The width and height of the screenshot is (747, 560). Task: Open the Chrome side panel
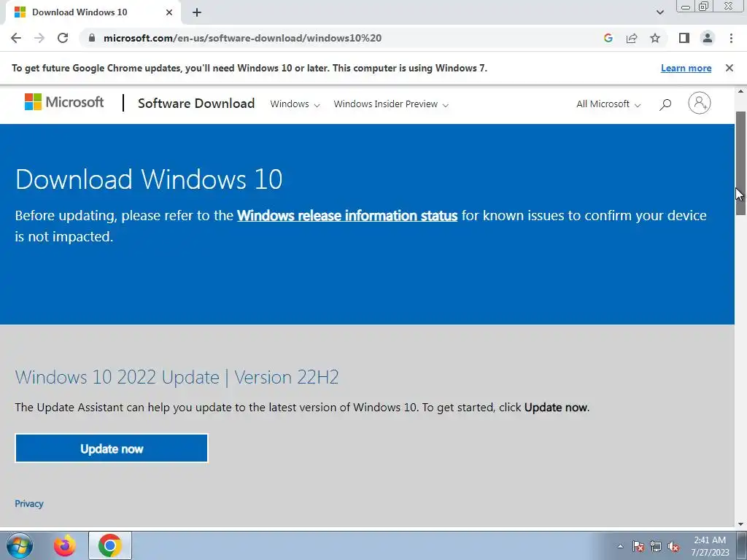pos(684,38)
